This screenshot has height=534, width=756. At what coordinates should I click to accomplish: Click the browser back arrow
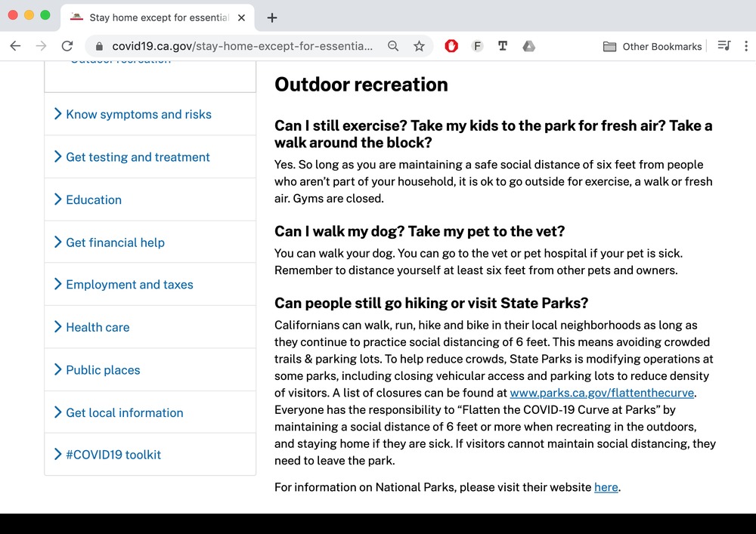coord(15,46)
